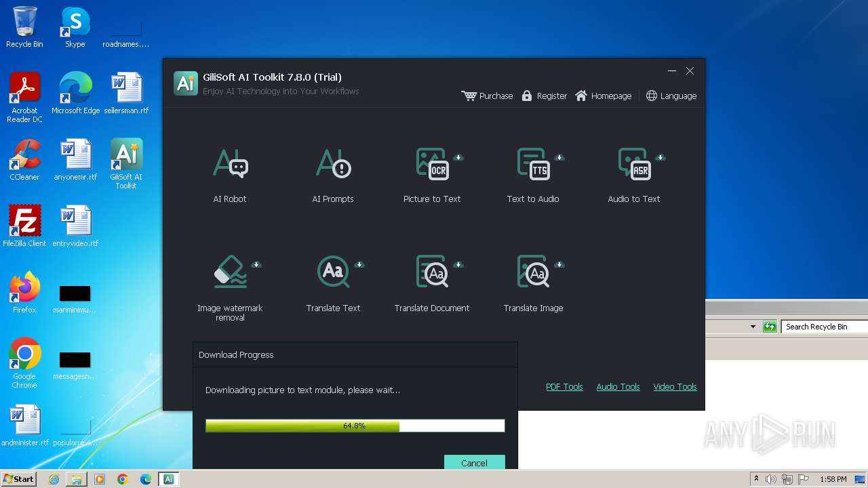Viewport: 868px width, 488px height.
Task: Open the Language selector
Action: 671,96
